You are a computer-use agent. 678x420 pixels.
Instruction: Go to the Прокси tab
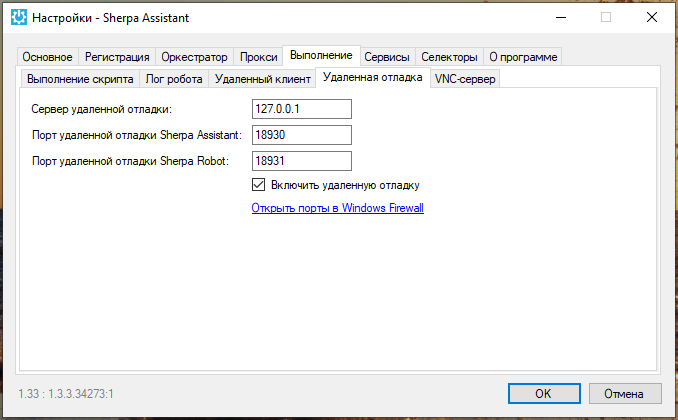coord(259,57)
